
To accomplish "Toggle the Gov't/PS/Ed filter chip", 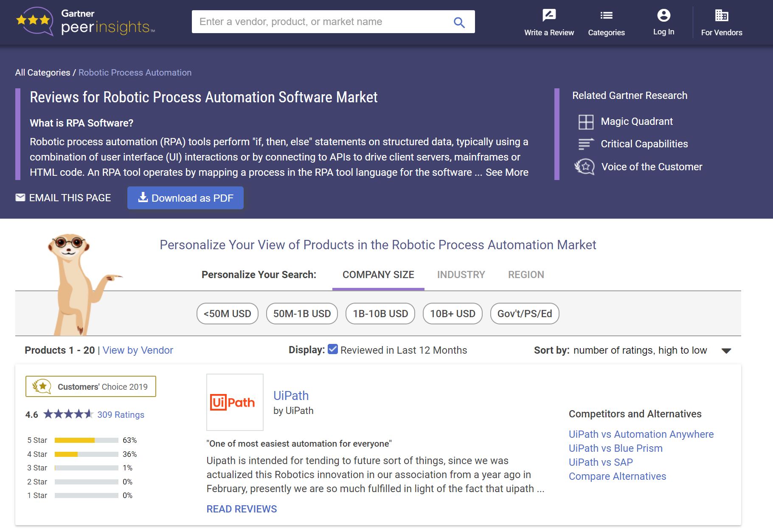I will [x=525, y=314].
